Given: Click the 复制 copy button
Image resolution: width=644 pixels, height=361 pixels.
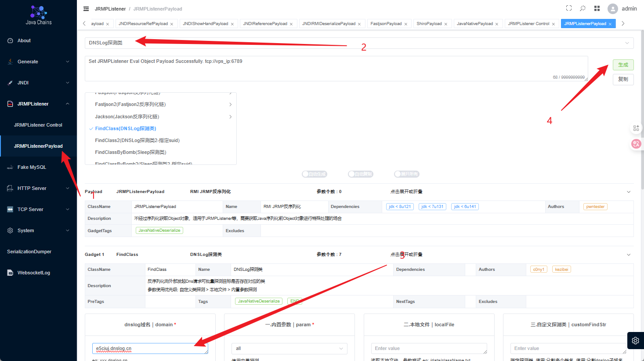Looking at the screenshot, I should (x=623, y=79).
